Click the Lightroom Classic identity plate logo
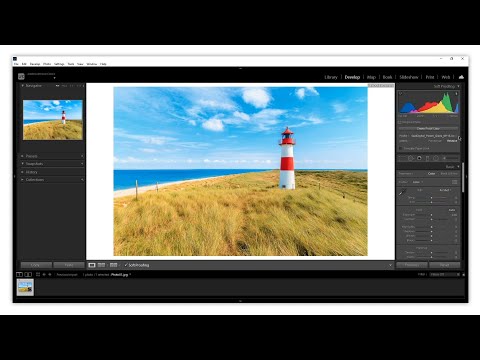Screen dimensions: 480x360 (x=21, y=76)
